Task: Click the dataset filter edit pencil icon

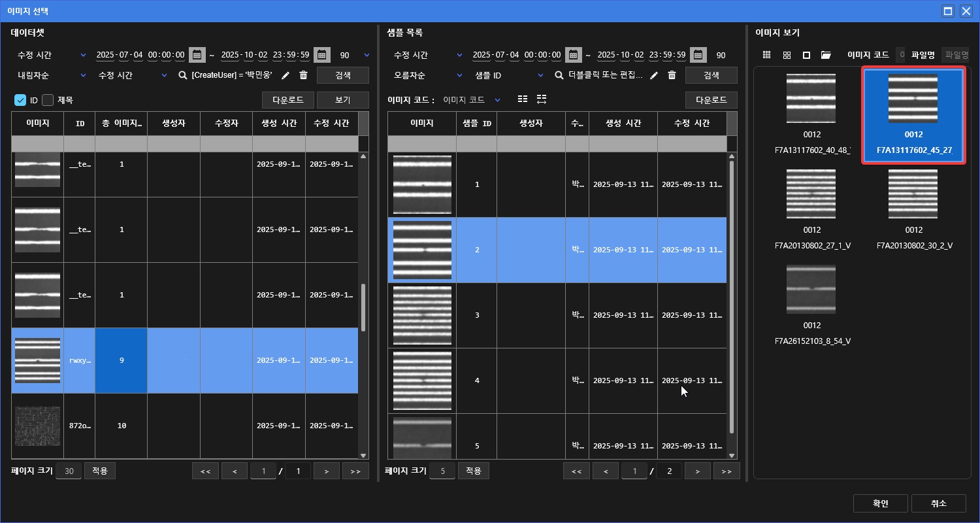Action: pos(286,75)
